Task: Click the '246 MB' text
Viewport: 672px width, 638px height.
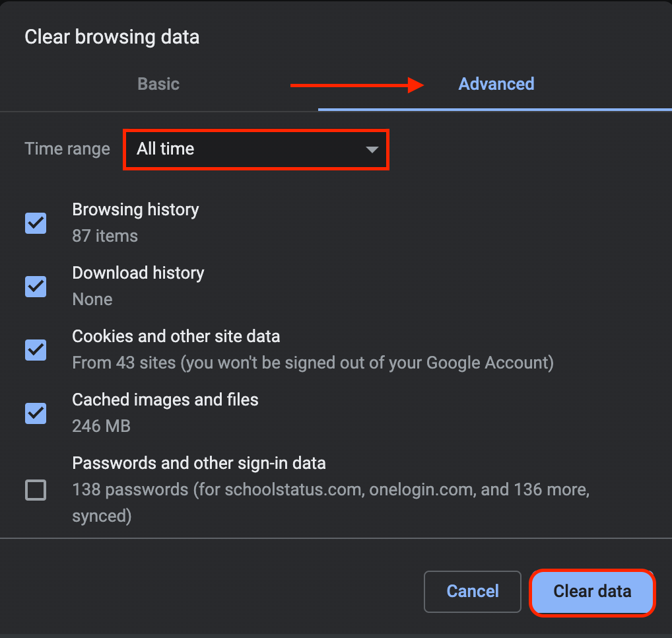Action: click(x=101, y=426)
